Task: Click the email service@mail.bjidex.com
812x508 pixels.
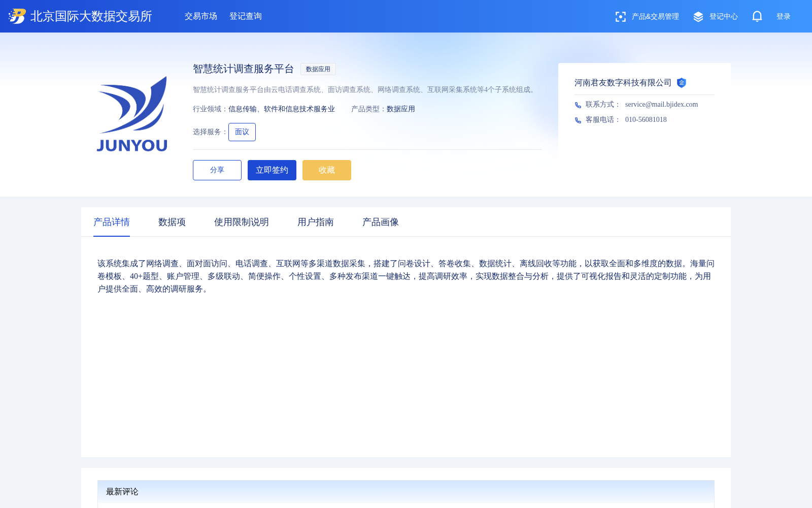Action: tap(662, 105)
